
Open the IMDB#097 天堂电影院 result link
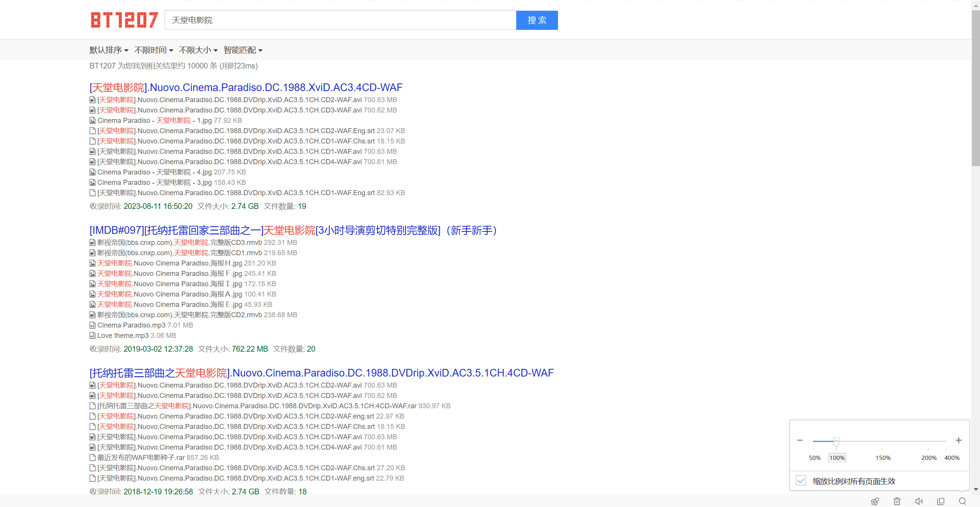(x=293, y=230)
